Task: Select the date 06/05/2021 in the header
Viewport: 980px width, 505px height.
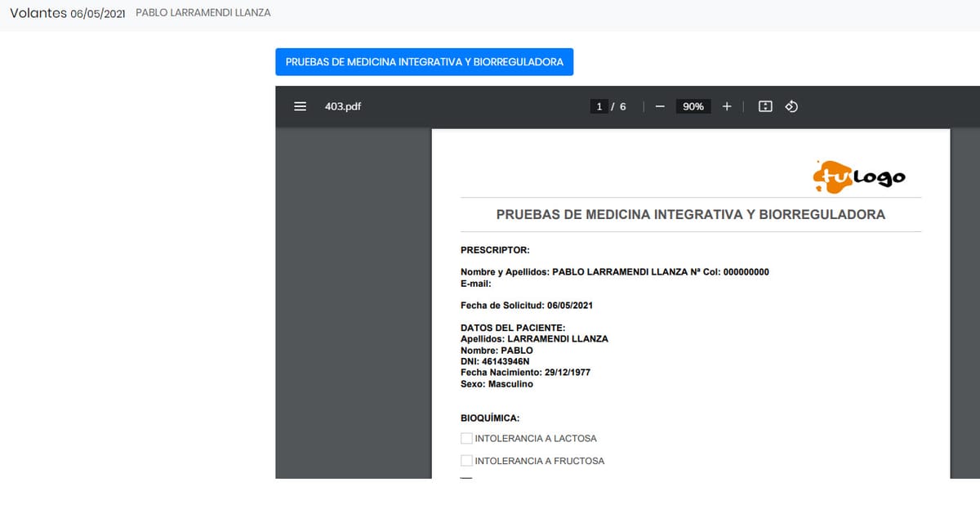Action: [x=98, y=14]
